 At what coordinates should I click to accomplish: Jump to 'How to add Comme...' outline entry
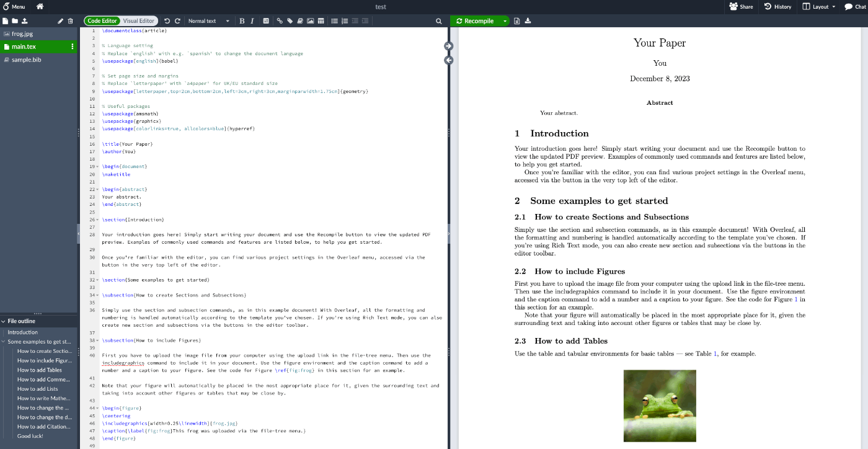pyautogui.click(x=43, y=380)
